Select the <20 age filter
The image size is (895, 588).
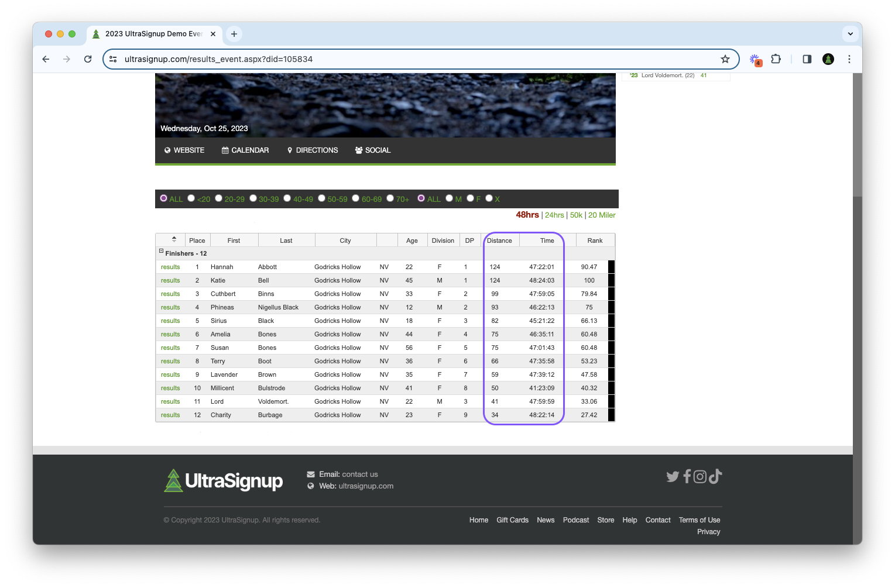tap(191, 198)
